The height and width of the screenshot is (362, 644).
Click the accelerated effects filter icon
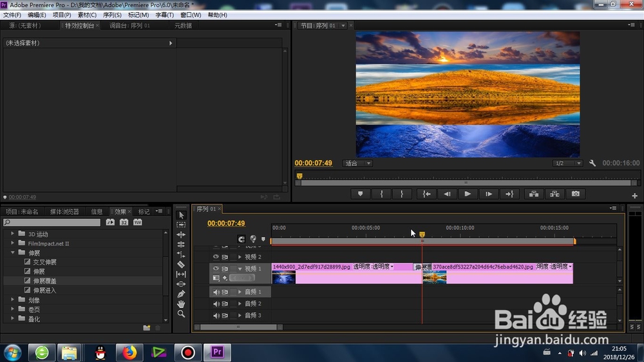point(110,222)
